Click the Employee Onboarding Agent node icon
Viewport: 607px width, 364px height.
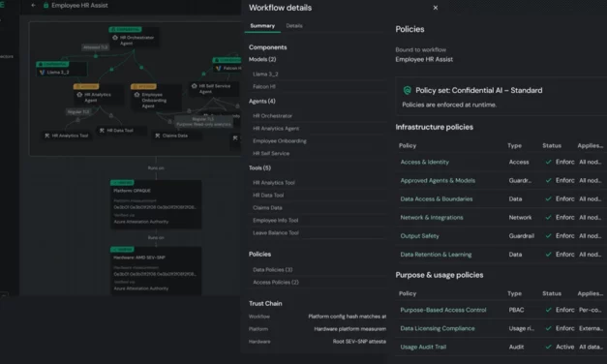tap(137, 95)
